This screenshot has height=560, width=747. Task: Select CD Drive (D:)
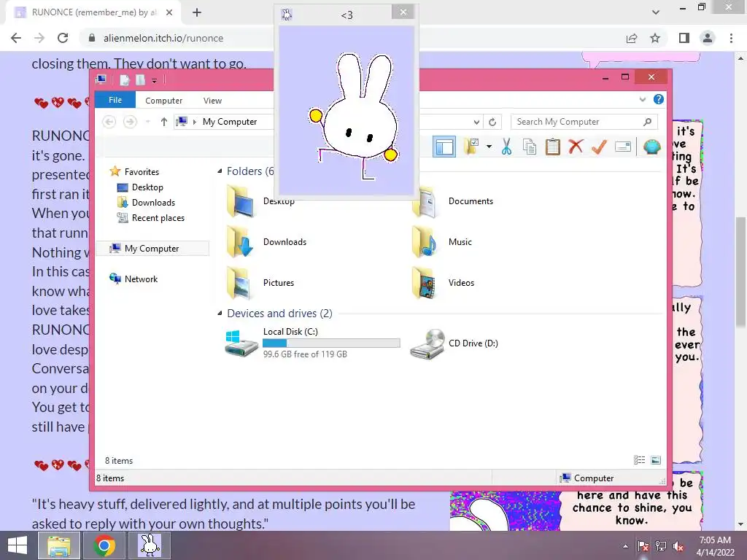454,343
